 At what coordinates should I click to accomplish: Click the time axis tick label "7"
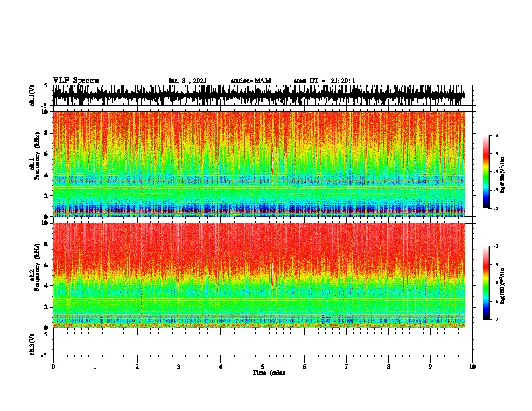(347, 367)
